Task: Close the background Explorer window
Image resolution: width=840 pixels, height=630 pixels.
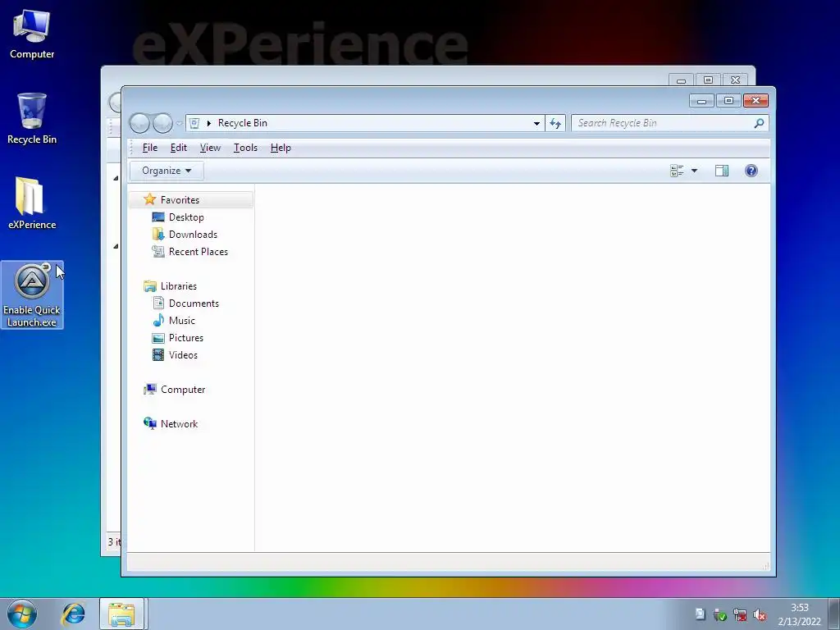Action: pos(736,80)
